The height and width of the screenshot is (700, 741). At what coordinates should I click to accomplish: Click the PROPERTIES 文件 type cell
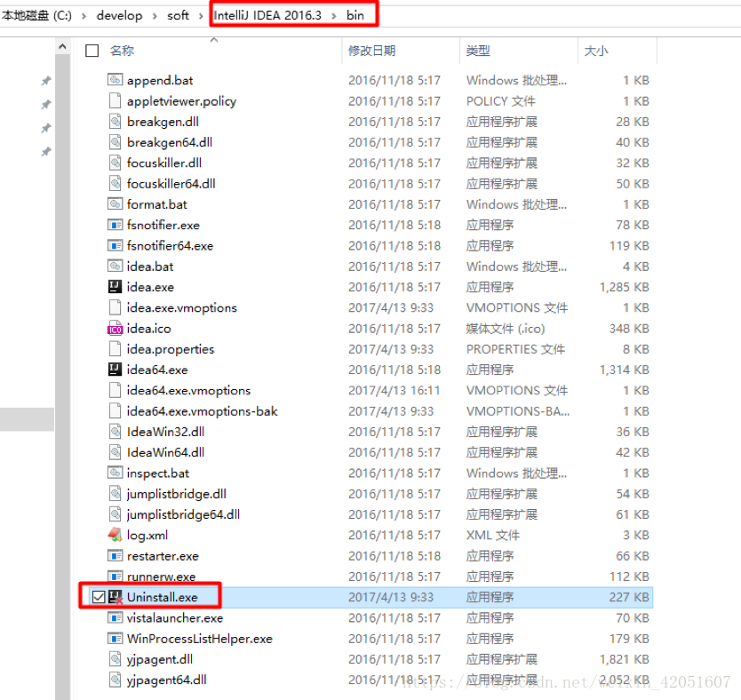[x=515, y=349]
